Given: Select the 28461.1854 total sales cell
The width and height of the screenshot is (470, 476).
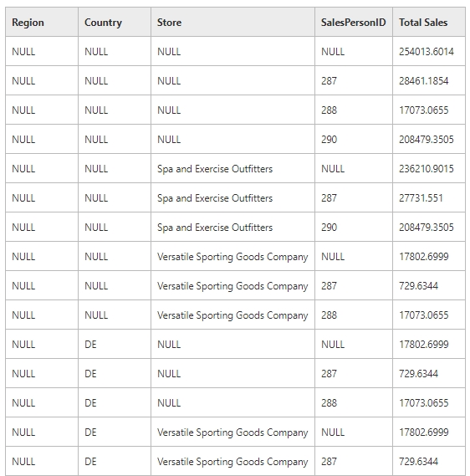Looking at the screenshot, I should click(x=429, y=80).
